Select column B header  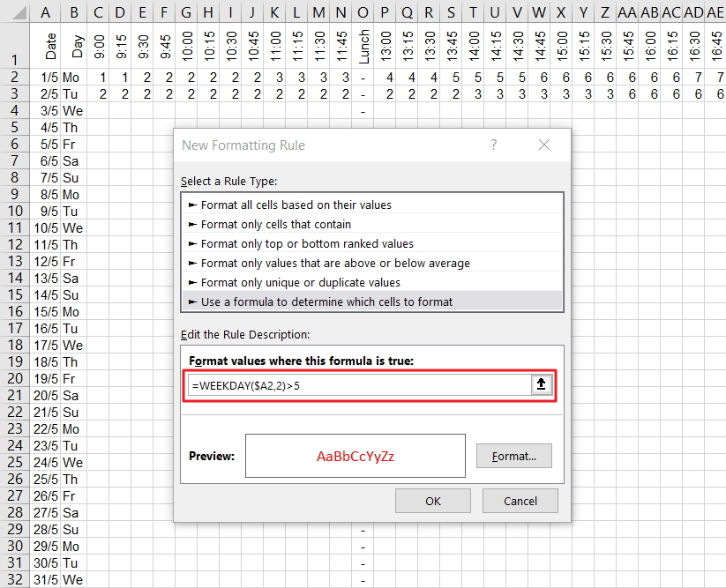73,12
